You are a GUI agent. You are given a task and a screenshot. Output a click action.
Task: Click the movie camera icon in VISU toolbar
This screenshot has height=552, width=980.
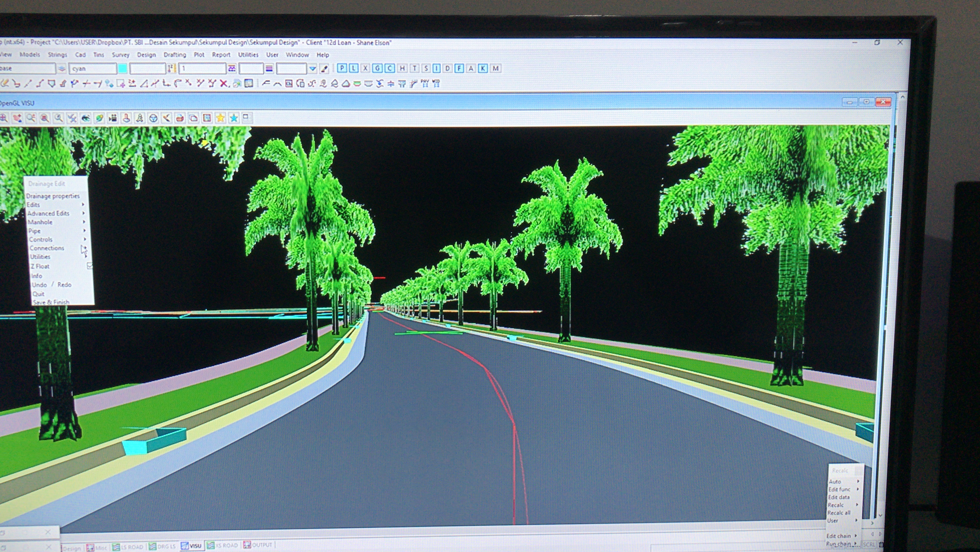tap(113, 119)
